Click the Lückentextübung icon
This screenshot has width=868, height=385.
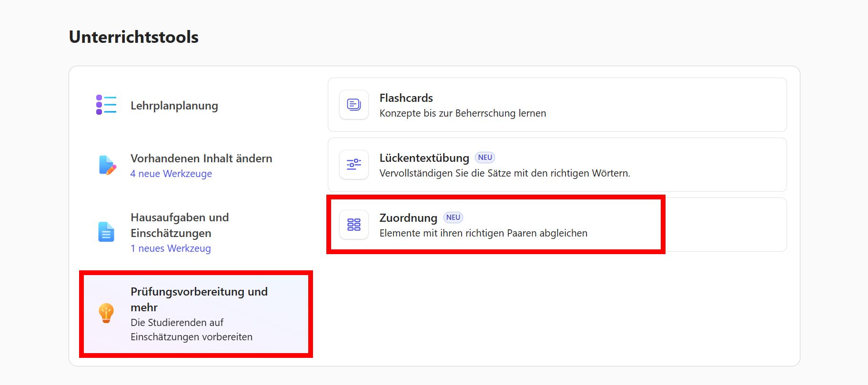pyautogui.click(x=353, y=165)
